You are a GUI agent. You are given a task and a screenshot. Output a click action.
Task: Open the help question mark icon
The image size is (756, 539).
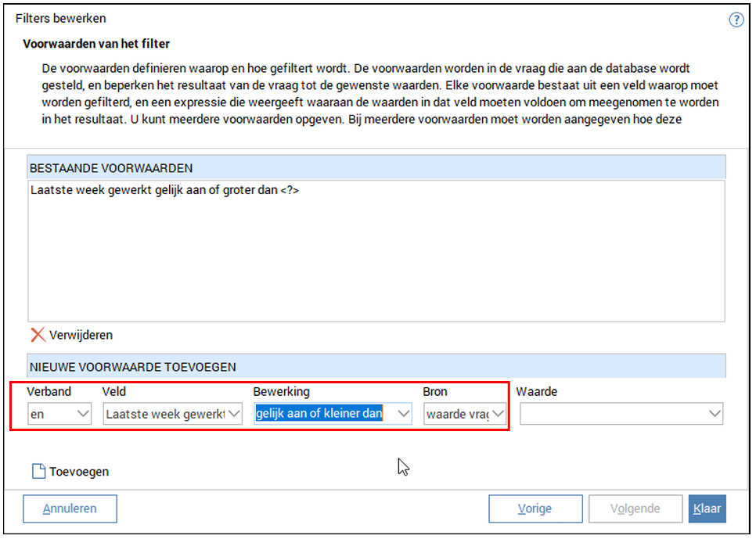point(736,20)
